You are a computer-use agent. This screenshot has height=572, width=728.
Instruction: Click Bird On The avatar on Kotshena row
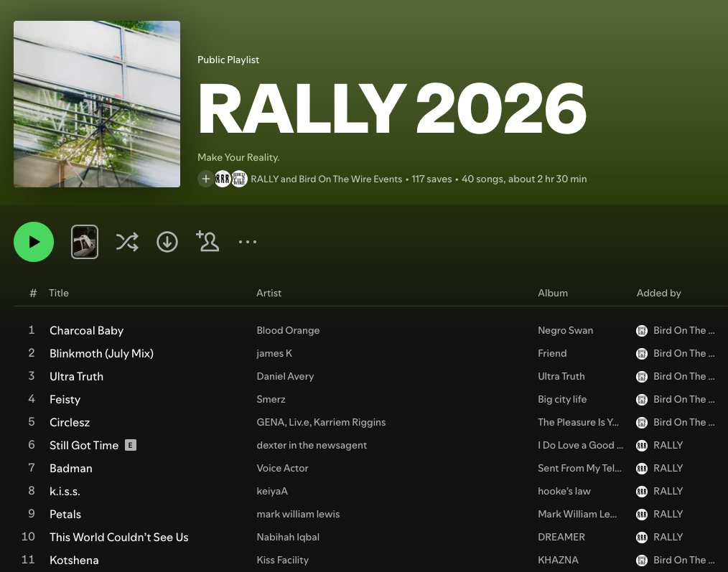pyautogui.click(x=642, y=561)
